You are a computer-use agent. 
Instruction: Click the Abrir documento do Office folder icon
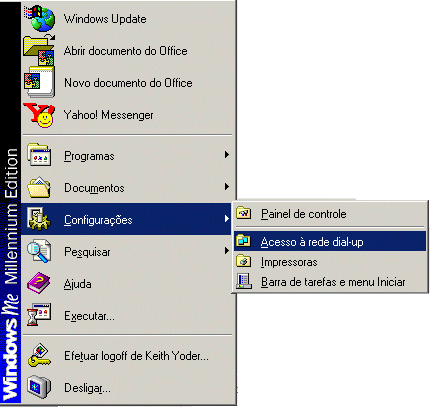tap(39, 51)
